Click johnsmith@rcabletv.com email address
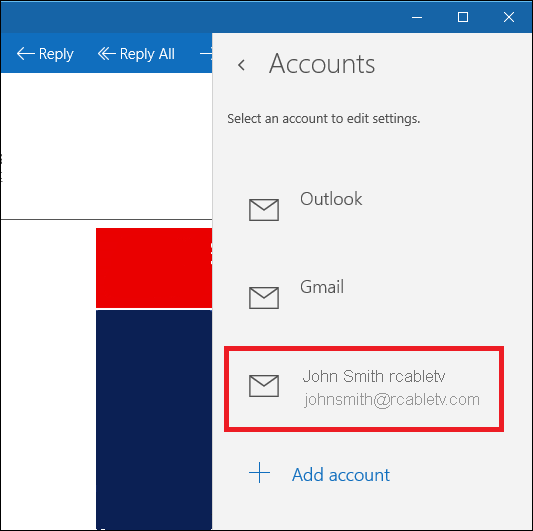533x531 pixels. pyautogui.click(x=392, y=399)
